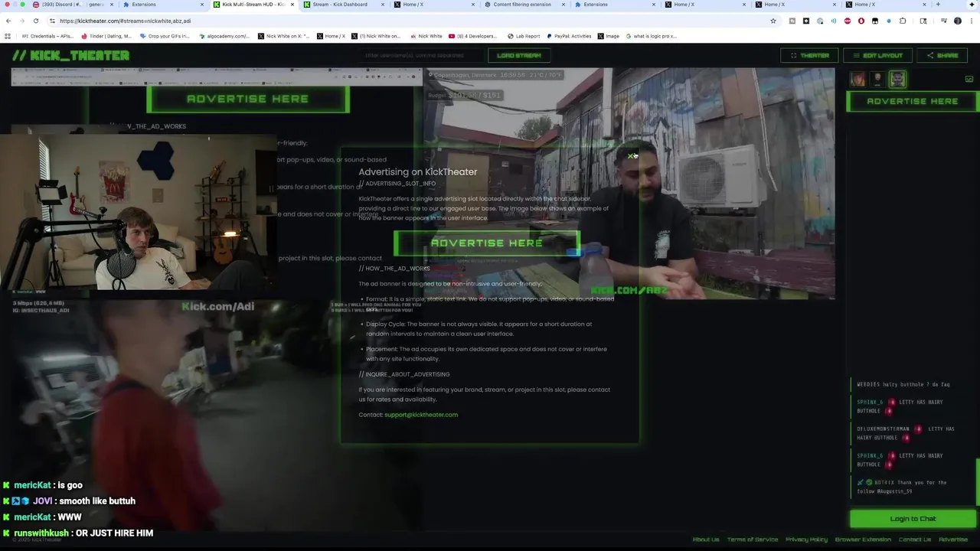
Task: Select the first streamer avatar in chat sidebar
Action: 857,79
